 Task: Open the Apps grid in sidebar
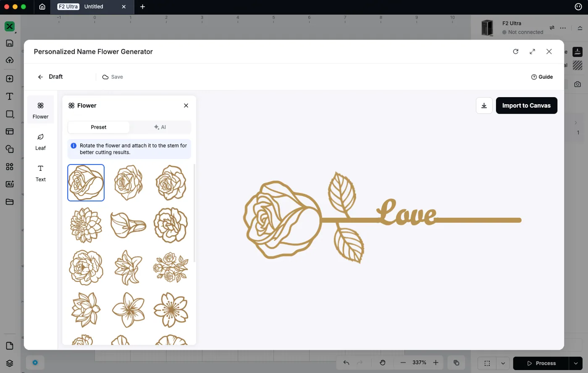click(x=10, y=167)
